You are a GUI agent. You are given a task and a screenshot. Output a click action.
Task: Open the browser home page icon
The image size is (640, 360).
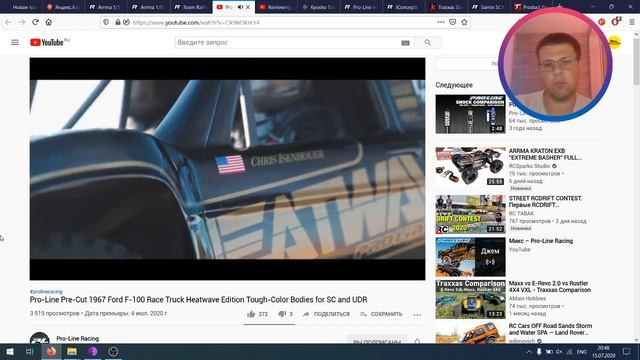click(49, 22)
